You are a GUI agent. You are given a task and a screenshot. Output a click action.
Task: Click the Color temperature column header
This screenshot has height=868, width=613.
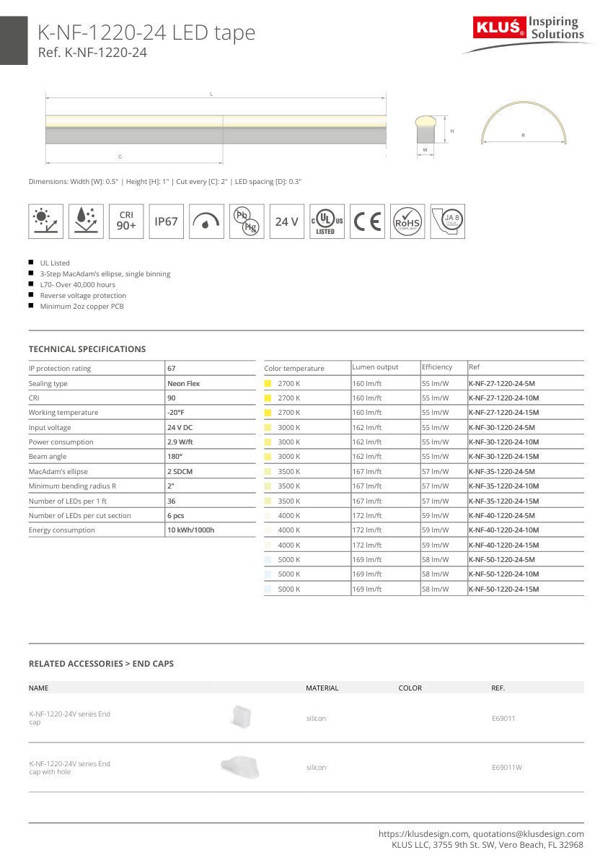click(294, 368)
